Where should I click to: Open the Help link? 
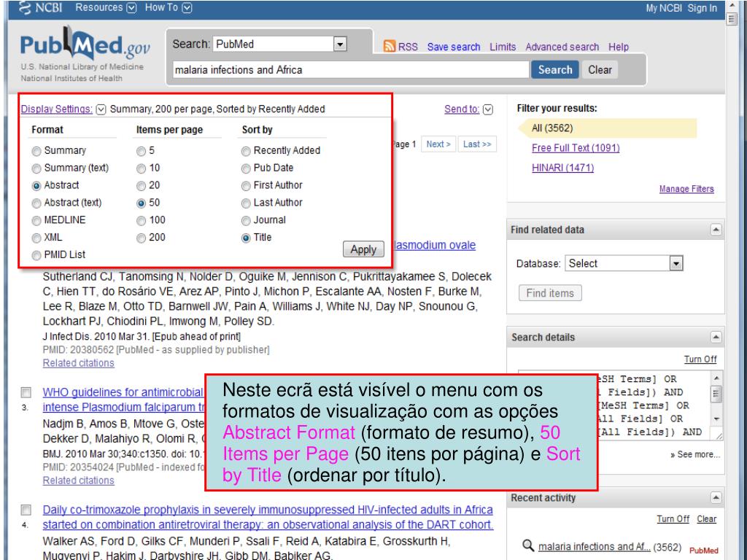pyautogui.click(x=619, y=47)
